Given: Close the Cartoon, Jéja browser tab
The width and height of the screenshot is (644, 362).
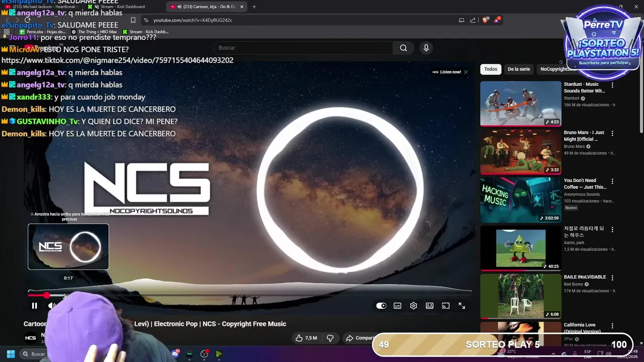Looking at the screenshot, I should [x=242, y=7].
